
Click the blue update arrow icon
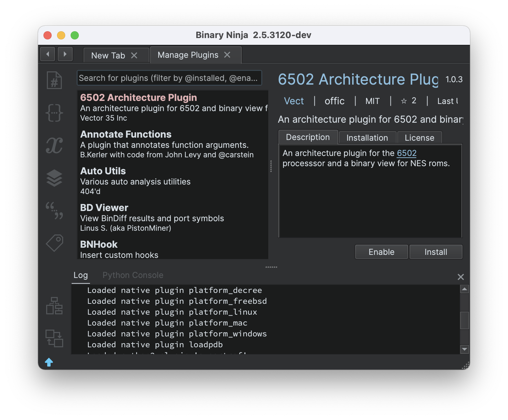(49, 362)
